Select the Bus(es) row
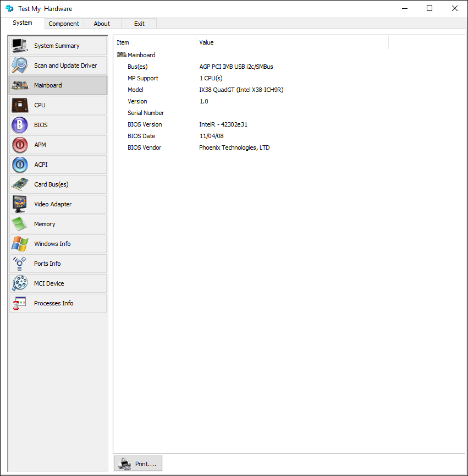 [x=137, y=67]
